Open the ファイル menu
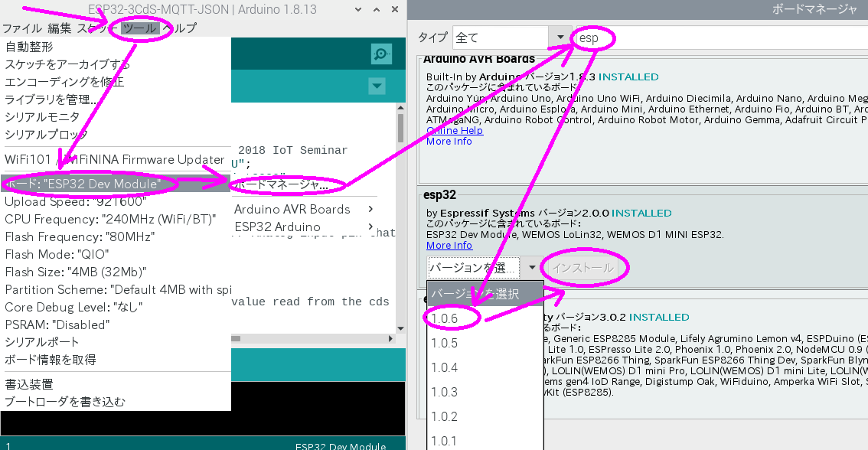This screenshot has width=868, height=450. tap(22, 28)
